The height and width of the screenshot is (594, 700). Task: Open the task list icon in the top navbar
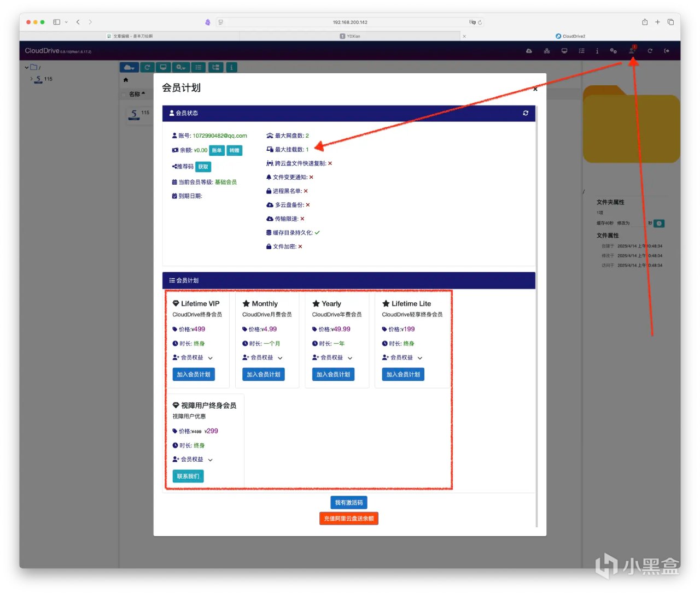tap(581, 51)
